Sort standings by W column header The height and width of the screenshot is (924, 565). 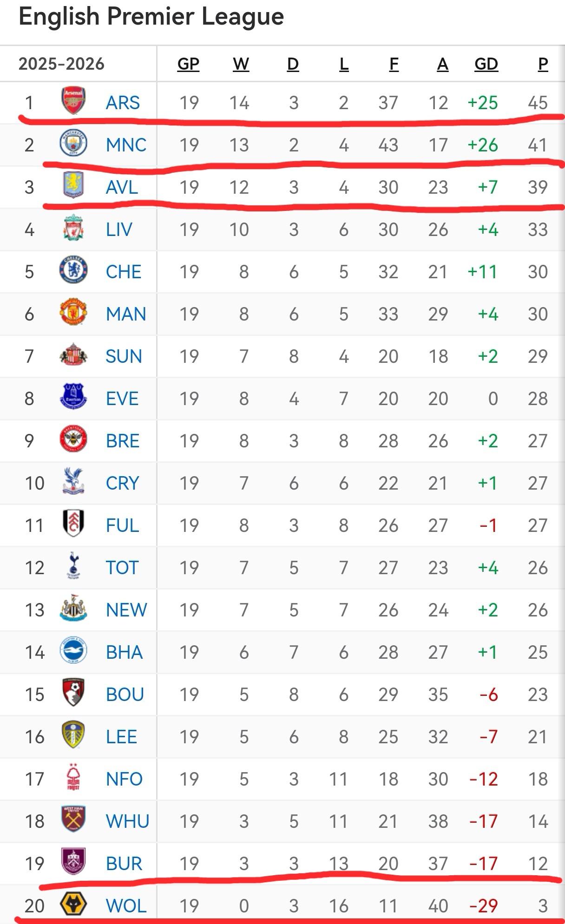click(241, 64)
